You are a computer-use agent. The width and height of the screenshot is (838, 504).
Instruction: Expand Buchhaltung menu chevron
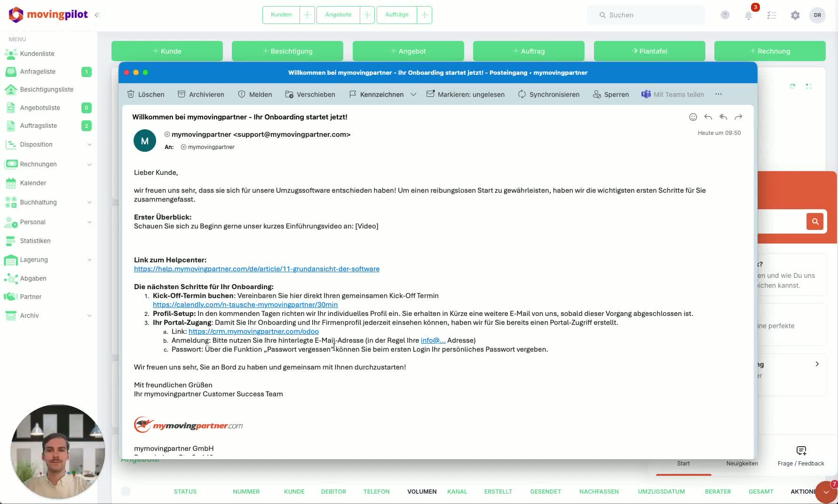(x=89, y=203)
